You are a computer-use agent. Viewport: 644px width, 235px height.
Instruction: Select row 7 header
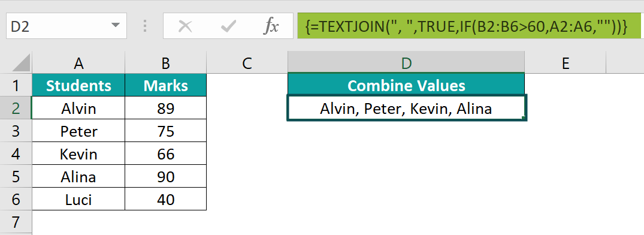pyautogui.click(x=16, y=222)
